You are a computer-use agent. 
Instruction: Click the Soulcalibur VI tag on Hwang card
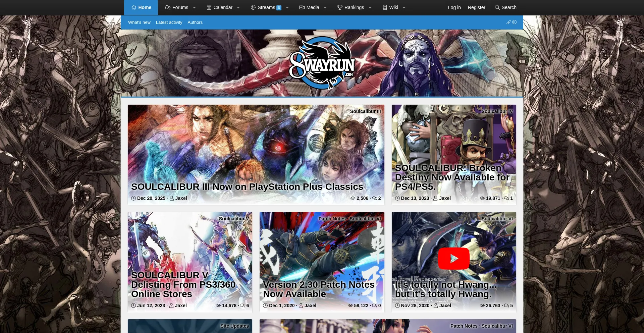(x=497, y=219)
